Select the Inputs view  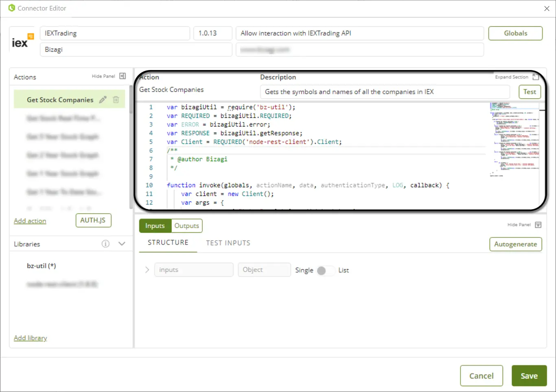click(x=155, y=226)
